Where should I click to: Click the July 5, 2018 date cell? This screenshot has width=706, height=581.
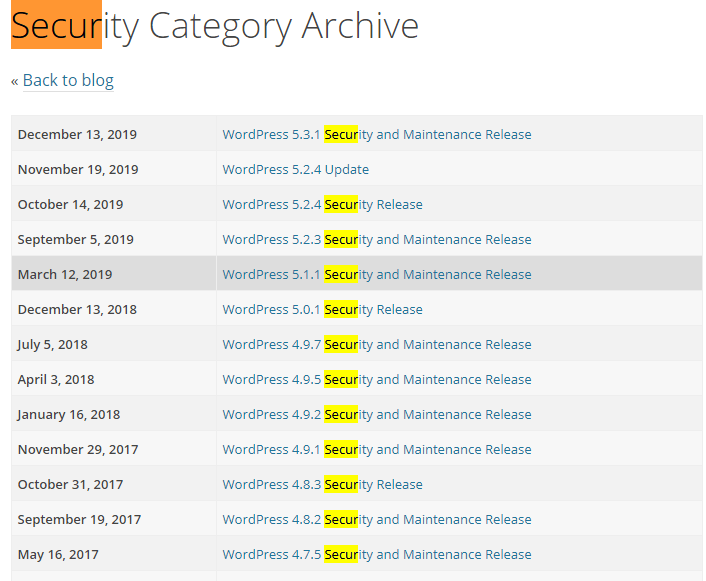pos(113,345)
